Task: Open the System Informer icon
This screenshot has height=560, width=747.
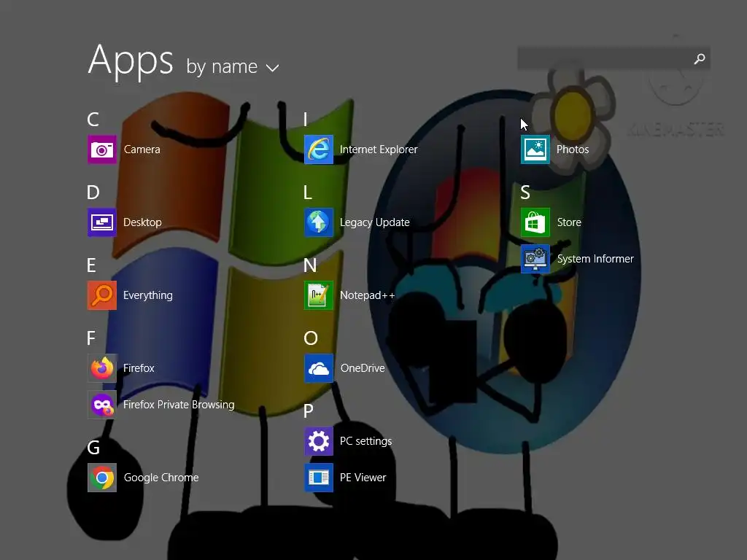Action: pos(535,259)
